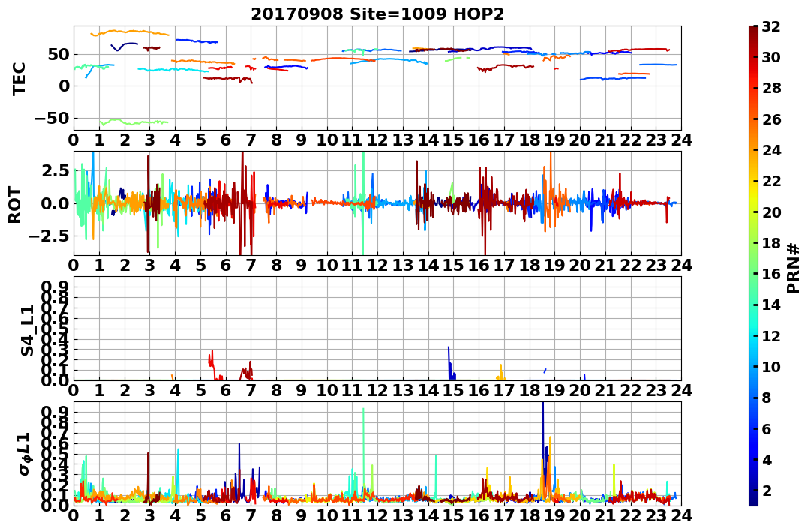Click colorbar tick label 6
The image size is (808, 532).
766,428
